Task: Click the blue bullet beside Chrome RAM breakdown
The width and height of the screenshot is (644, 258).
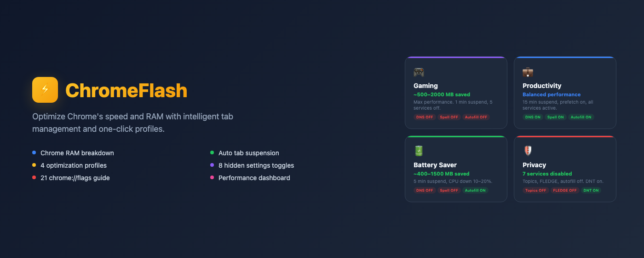Action: pos(34,153)
